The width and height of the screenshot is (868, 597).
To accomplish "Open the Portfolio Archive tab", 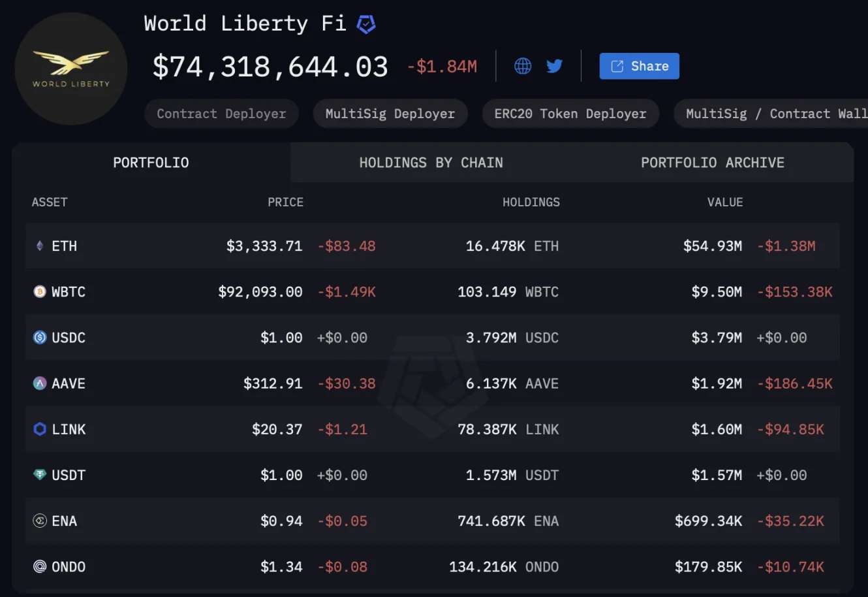I will click(x=713, y=162).
